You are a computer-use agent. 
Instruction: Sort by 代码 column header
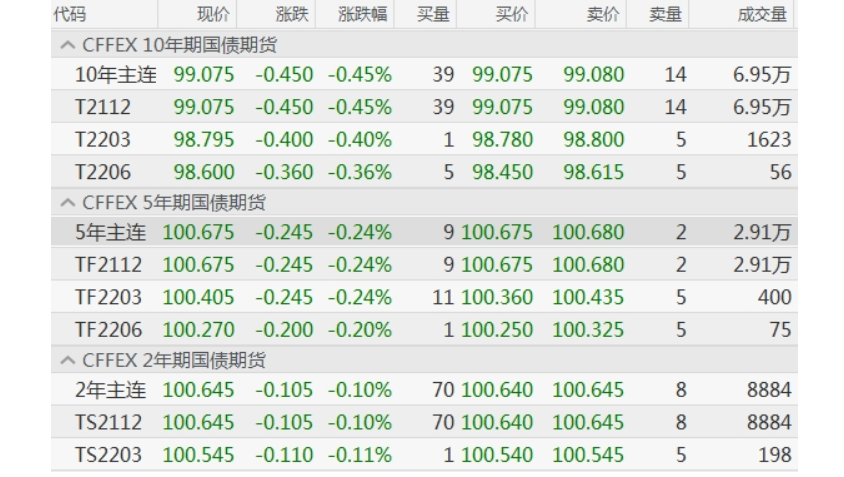tap(70, 14)
